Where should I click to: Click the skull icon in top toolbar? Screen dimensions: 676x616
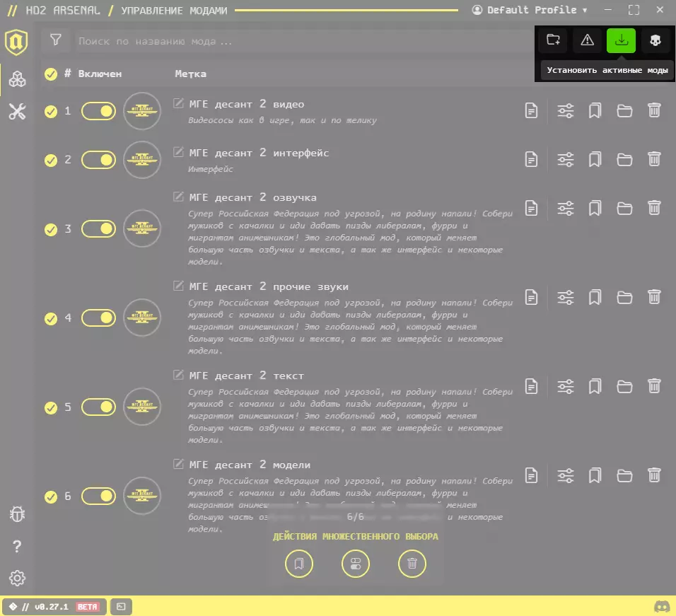coord(655,40)
